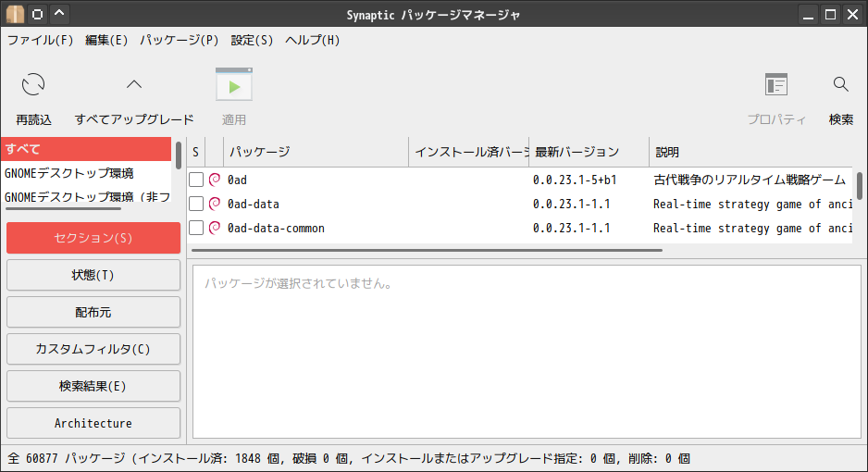Click the status bar package count text

coord(349,458)
